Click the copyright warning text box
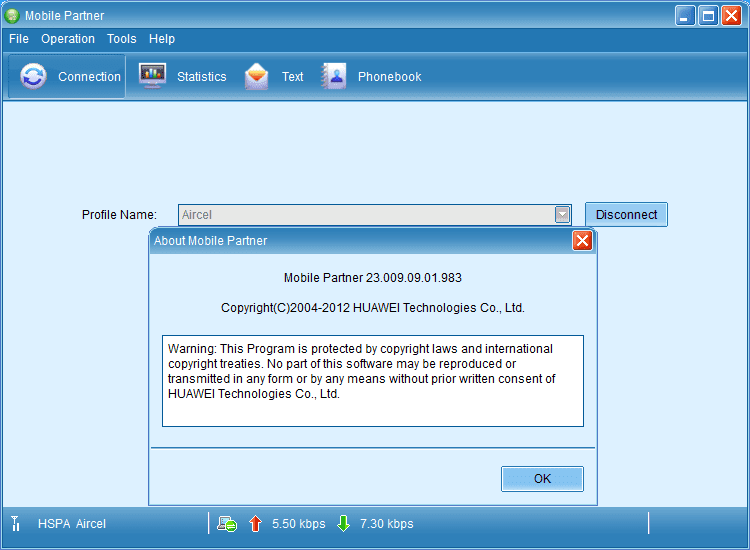The height and width of the screenshot is (550, 750). [373, 381]
